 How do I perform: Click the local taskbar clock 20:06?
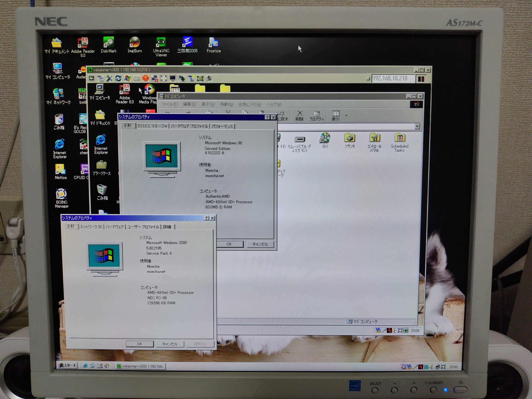point(453,367)
